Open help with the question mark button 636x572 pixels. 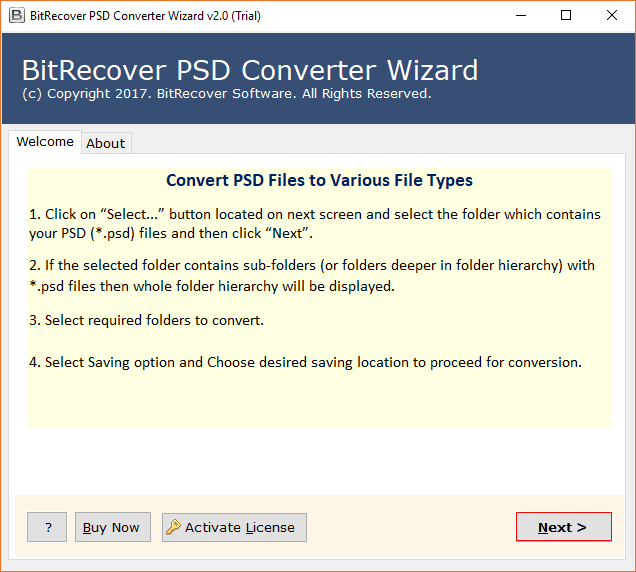point(47,527)
